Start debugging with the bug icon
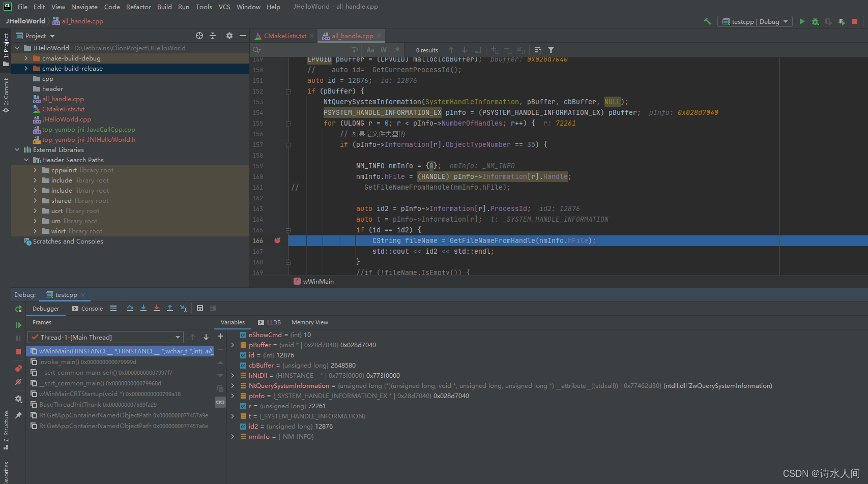This screenshot has height=484, width=868. click(x=815, y=21)
